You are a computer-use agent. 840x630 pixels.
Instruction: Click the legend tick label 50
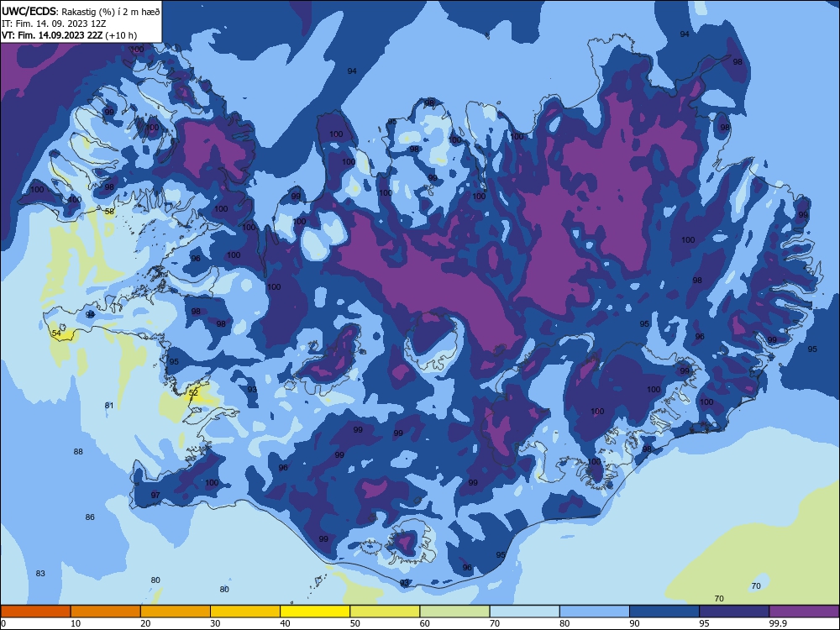coord(355,623)
